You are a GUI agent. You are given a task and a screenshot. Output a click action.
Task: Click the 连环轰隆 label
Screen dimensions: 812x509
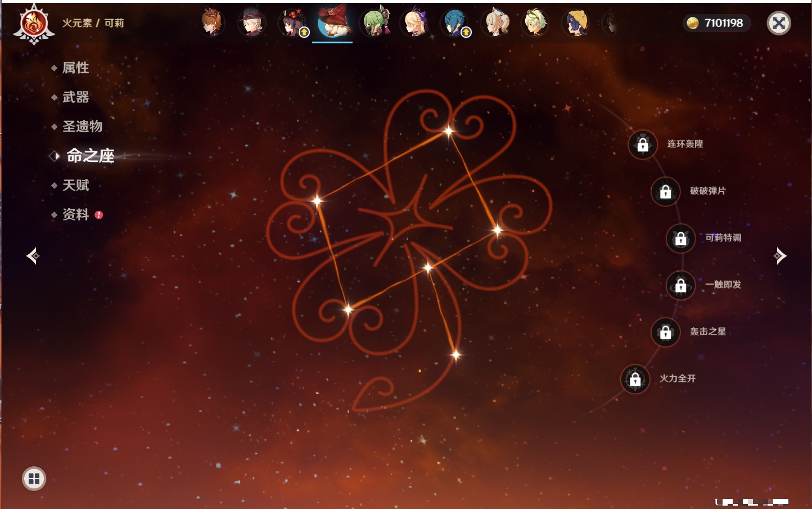685,144
